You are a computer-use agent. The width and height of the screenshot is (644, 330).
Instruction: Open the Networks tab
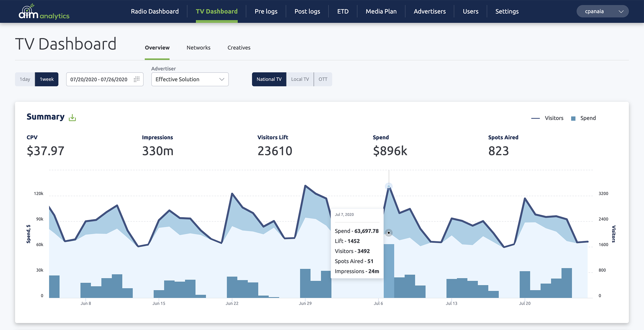198,48
